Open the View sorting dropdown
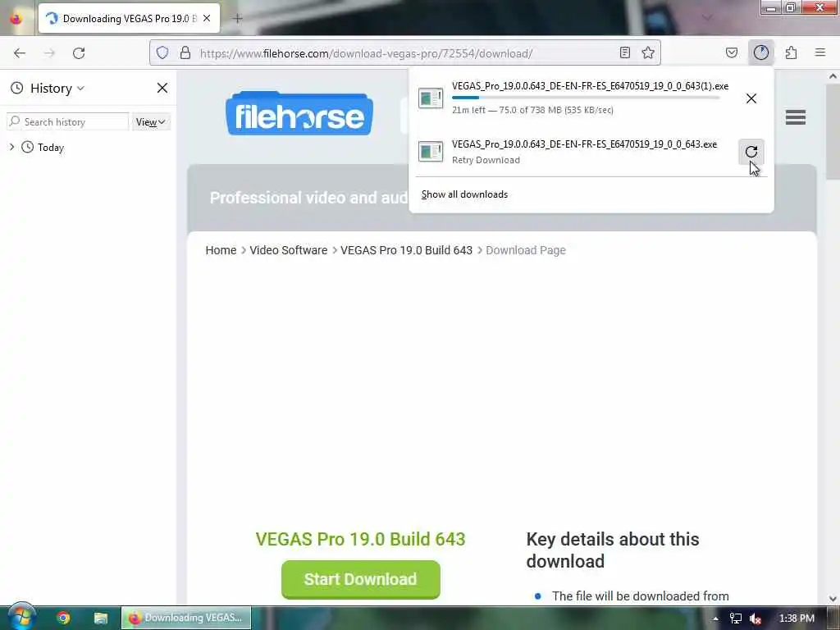 [x=151, y=122]
